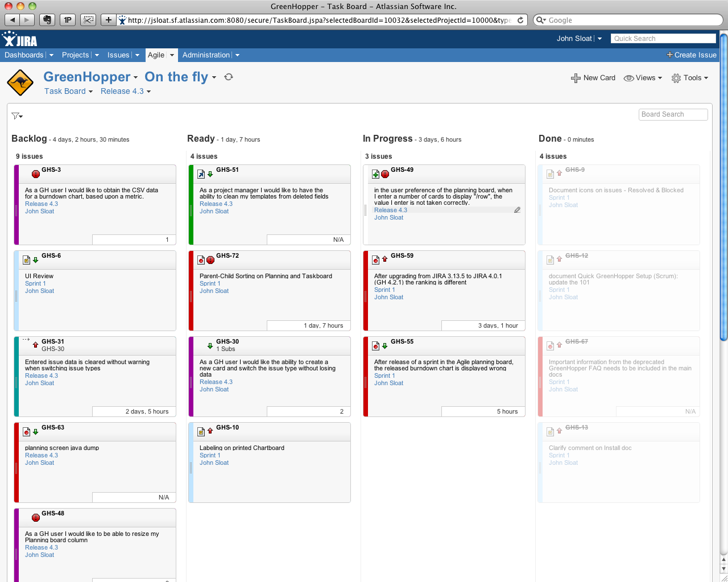Click the GreenHopper kangaroo logo

pyautogui.click(x=20, y=83)
